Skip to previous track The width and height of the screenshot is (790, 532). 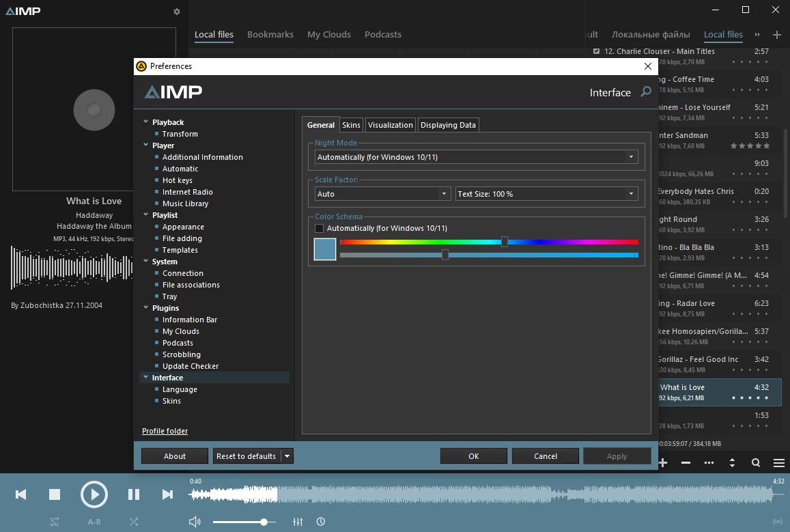click(x=20, y=494)
